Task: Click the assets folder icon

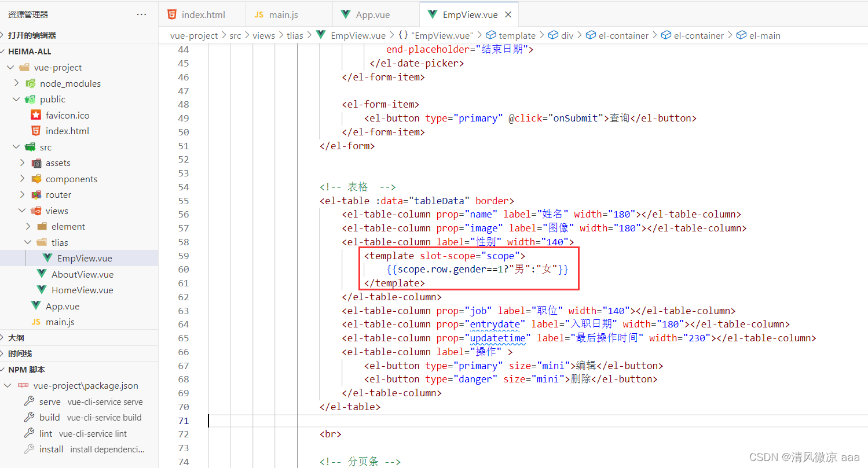Action: [36, 163]
